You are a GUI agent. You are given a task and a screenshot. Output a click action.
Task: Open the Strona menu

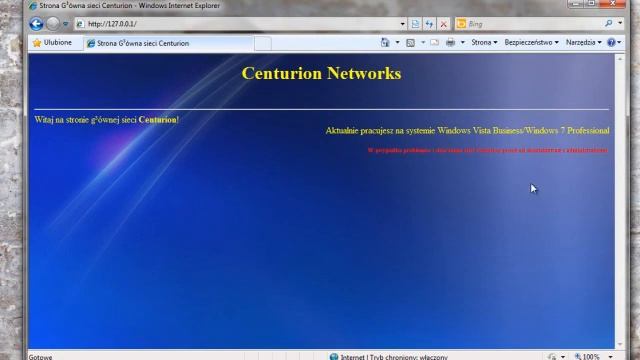click(x=484, y=42)
